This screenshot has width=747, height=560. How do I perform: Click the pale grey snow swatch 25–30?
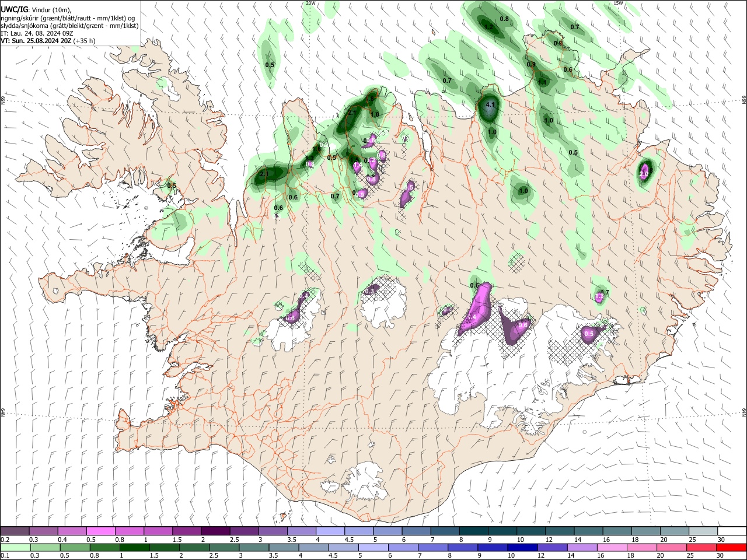coord(704,531)
